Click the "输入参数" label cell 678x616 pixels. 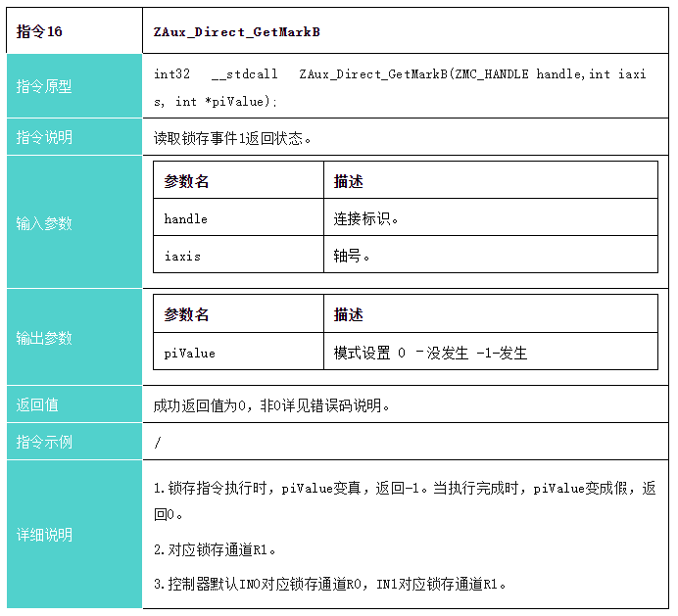point(74,222)
